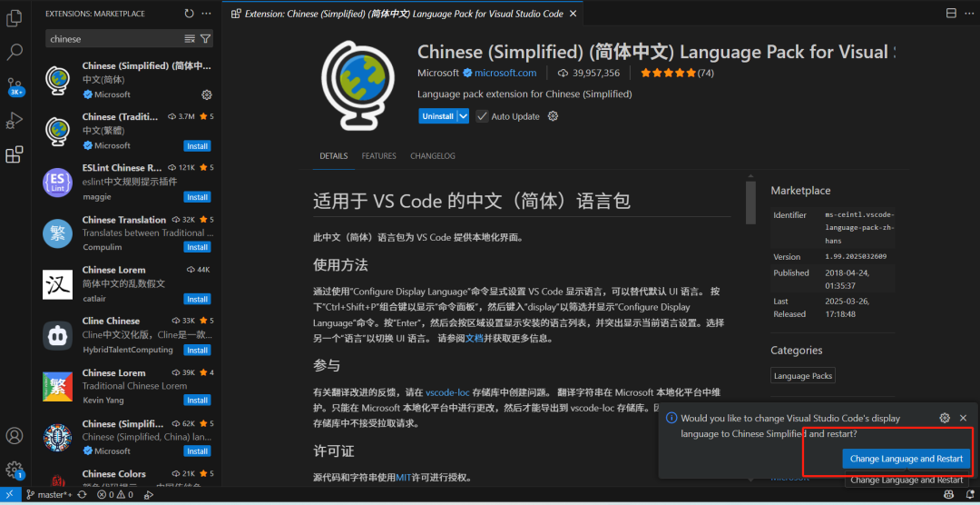
Task: Open the Search view in activity bar
Action: [14, 52]
